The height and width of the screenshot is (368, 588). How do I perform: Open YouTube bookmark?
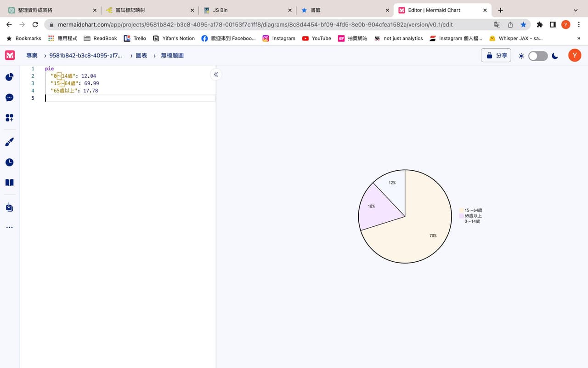click(x=317, y=39)
